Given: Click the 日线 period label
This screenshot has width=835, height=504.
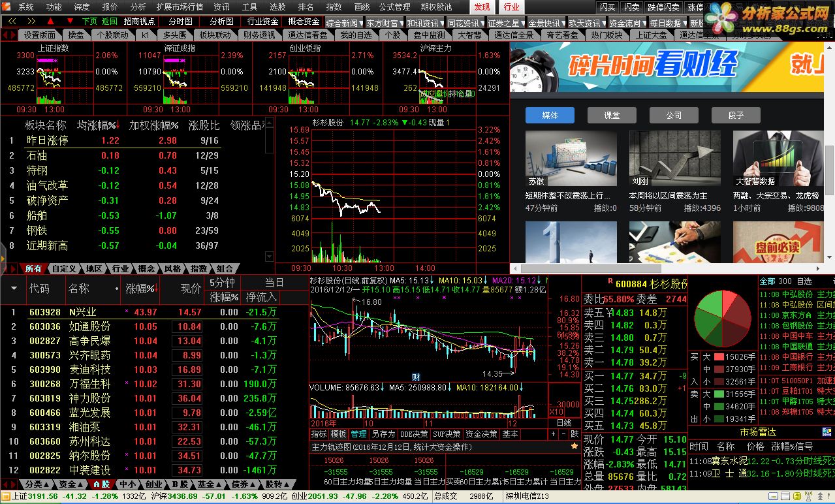Looking at the screenshot, I should pyautogui.click(x=563, y=423).
